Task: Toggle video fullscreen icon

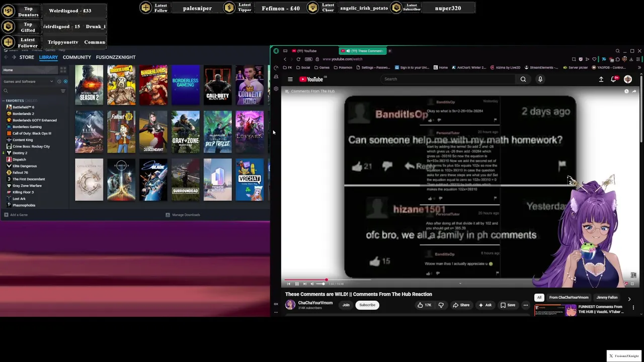Action: 633,284
